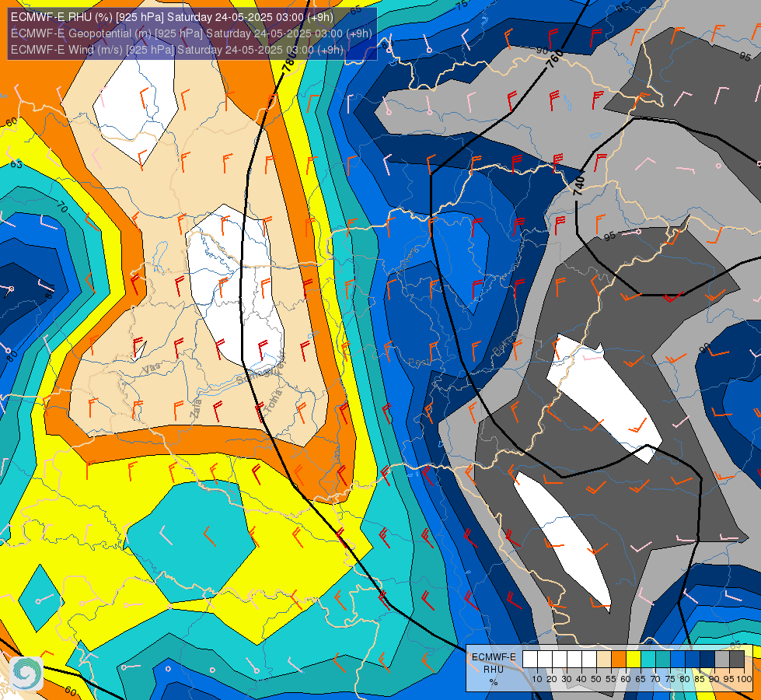Click the Zala county label
The height and width of the screenshot is (700, 761).
point(196,409)
